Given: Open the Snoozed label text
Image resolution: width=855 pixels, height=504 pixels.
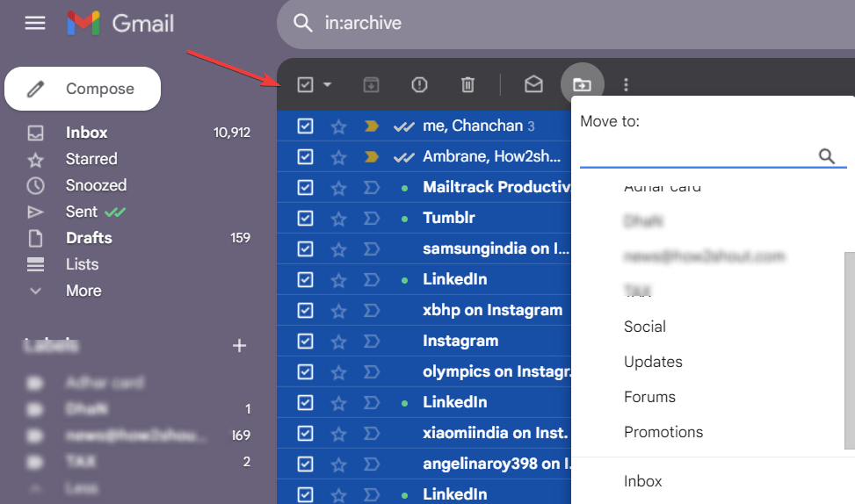Looking at the screenshot, I should coord(96,185).
